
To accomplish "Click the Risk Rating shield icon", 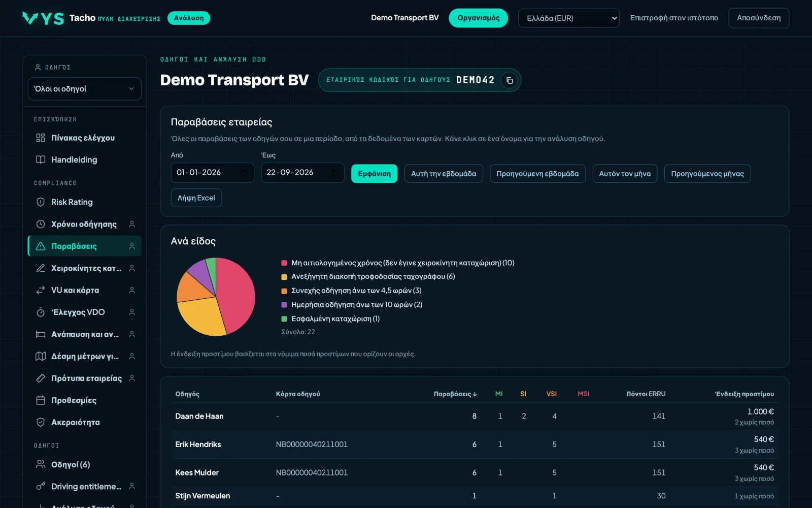I will pos(41,202).
